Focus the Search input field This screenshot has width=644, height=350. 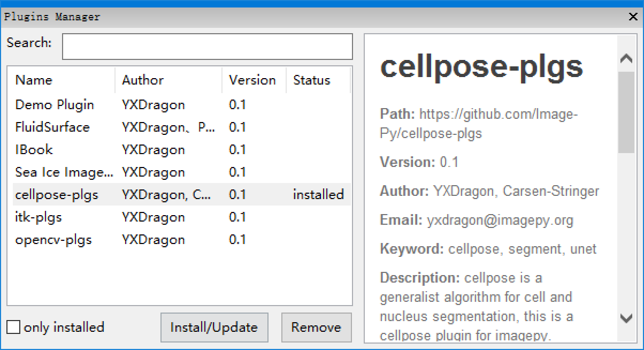(208, 47)
